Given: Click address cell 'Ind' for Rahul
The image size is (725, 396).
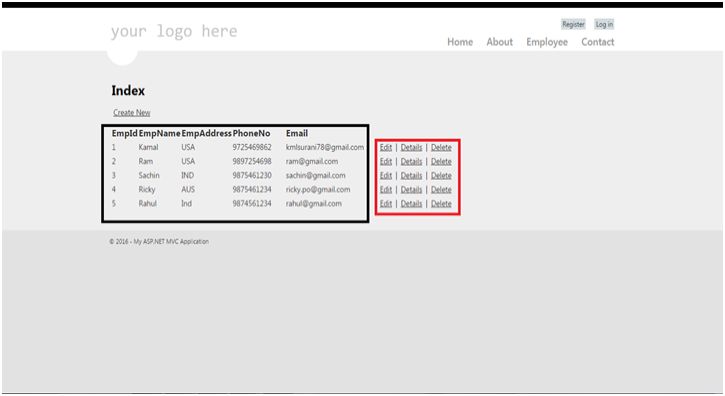Looking at the screenshot, I should point(186,203).
